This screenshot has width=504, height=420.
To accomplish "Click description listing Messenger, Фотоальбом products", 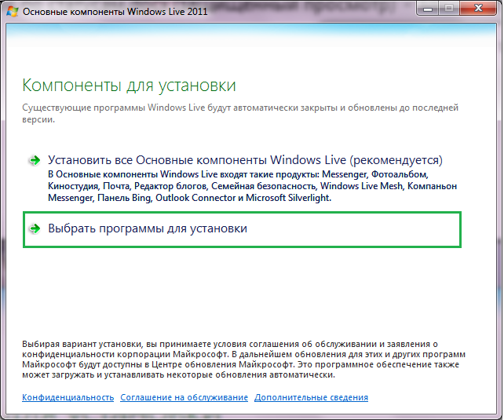I will pos(252,186).
